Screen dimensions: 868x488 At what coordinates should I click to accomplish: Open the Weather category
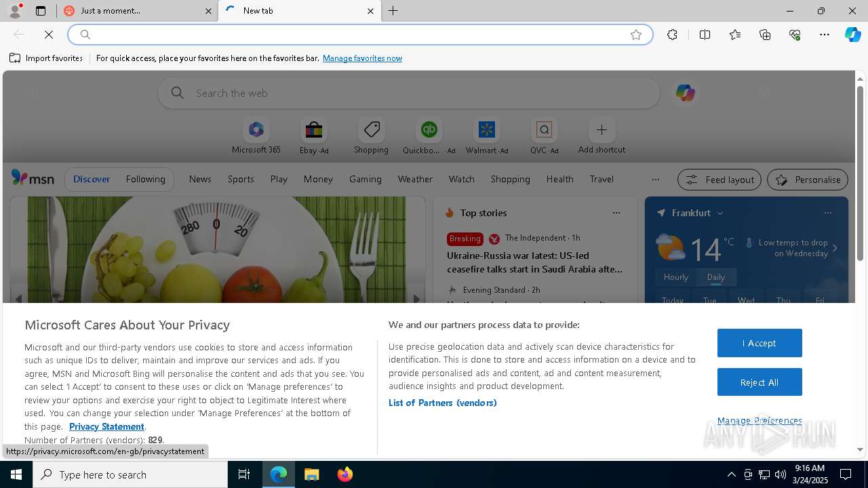415,179
